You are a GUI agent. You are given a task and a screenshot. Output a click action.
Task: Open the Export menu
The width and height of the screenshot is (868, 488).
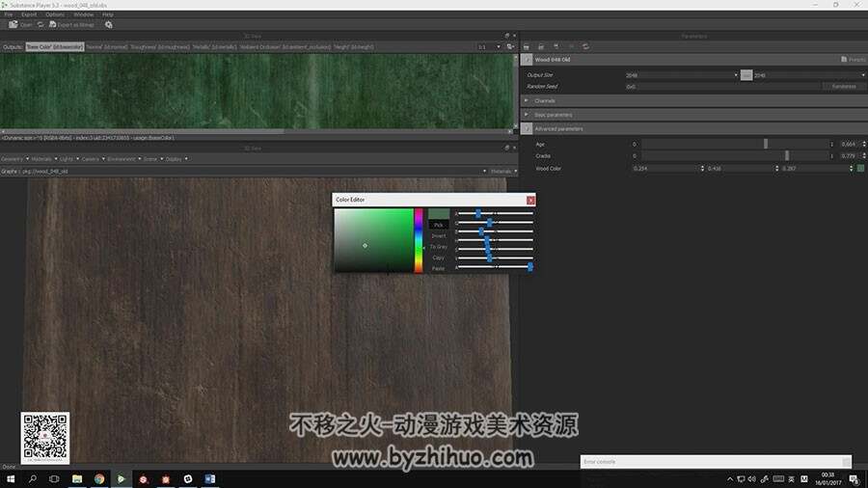coord(29,14)
